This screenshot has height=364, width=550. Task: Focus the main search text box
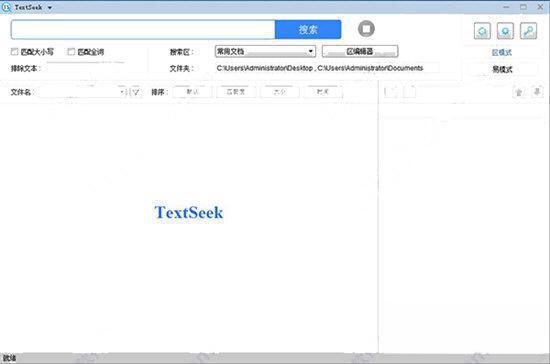point(143,29)
